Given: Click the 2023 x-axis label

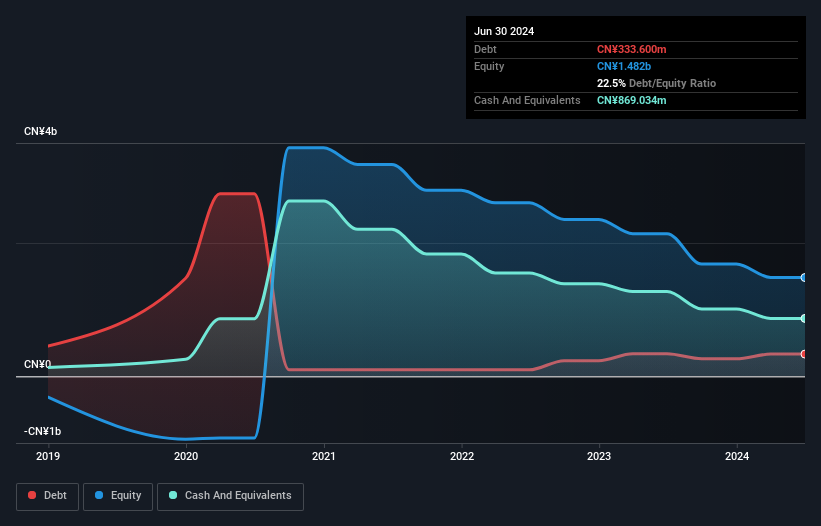Looking at the screenshot, I should click(x=599, y=456).
